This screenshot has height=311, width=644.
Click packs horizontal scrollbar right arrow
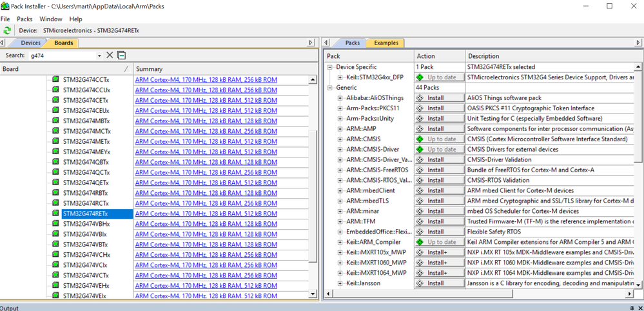coord(630,294)
